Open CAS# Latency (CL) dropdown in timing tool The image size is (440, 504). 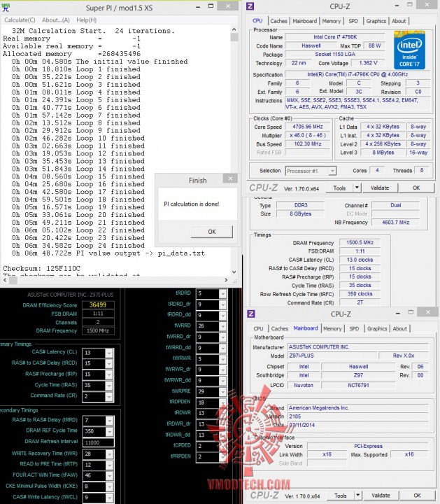pyautogui.click(x=109, y=353)
